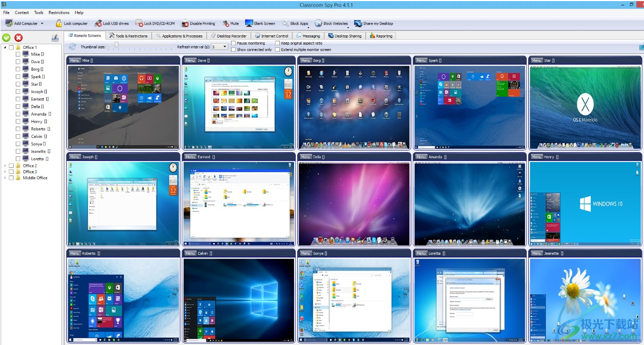This screenshot has width=644, height=345.
Task: Click the Lock DVD/CD-ROM icon
Action: click(x=139, y=23)
